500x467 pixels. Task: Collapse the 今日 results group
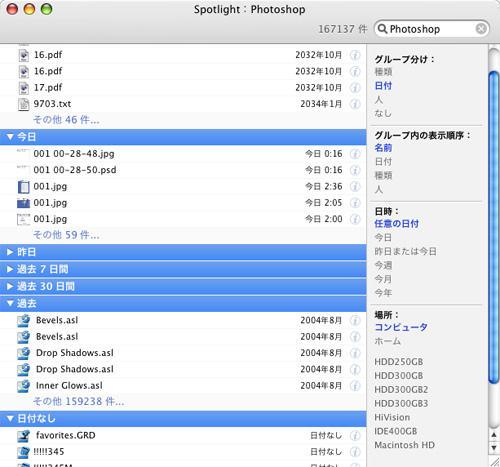click(x=10, y=137)
